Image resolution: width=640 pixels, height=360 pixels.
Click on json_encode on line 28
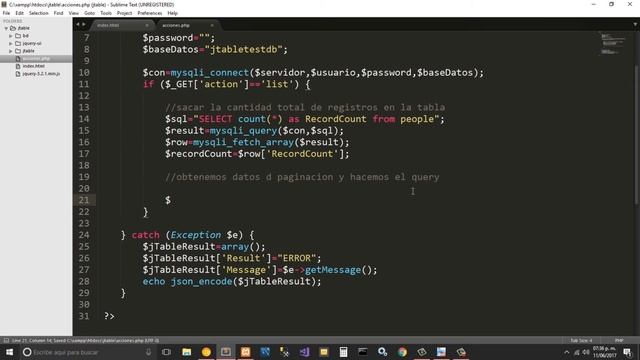tap(202, 282)
